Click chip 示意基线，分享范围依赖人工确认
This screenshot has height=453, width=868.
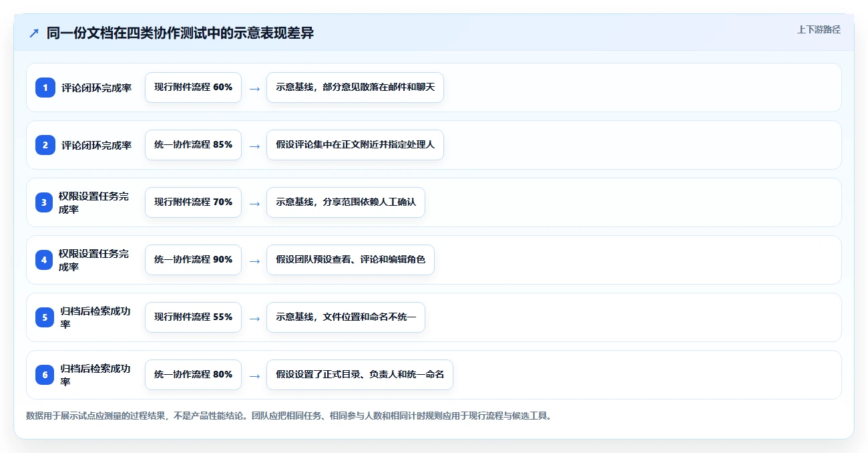pos(346,202)
